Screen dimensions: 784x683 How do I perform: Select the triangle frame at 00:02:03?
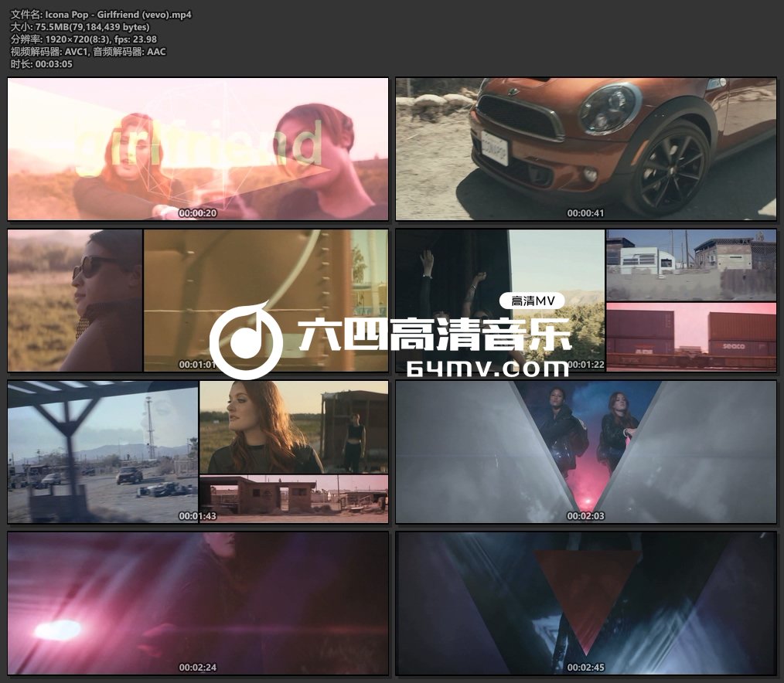pos(586,452)
